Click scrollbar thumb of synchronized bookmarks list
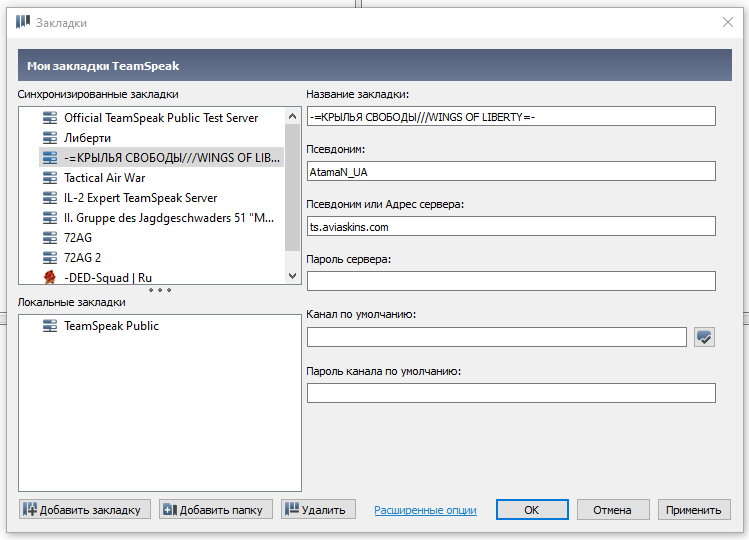This screenshot has width=749, height=540. 292,187
